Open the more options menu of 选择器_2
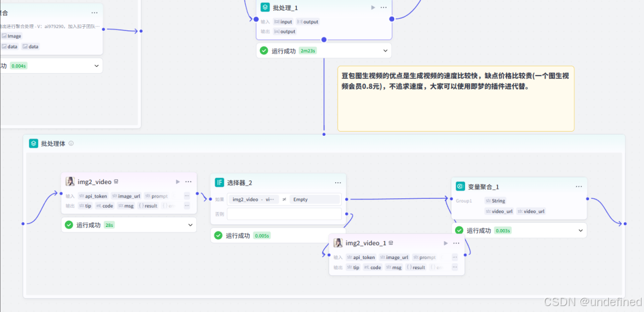Screen dimensions: 644x312 [338, 182]
